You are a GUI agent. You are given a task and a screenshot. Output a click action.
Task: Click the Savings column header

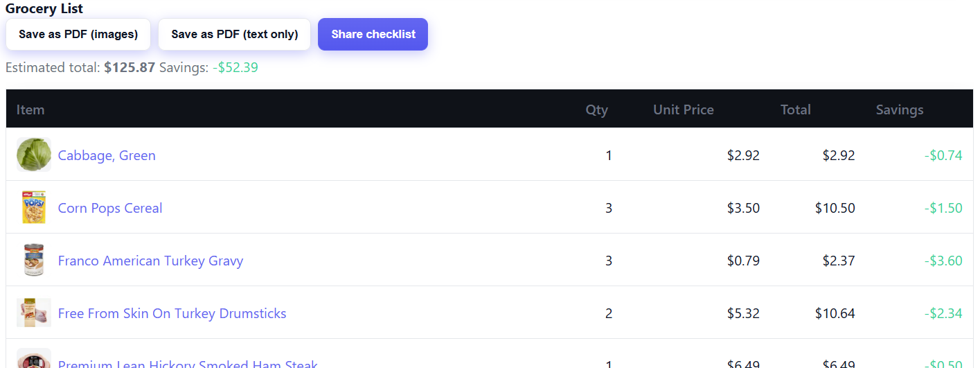point(899,109)
